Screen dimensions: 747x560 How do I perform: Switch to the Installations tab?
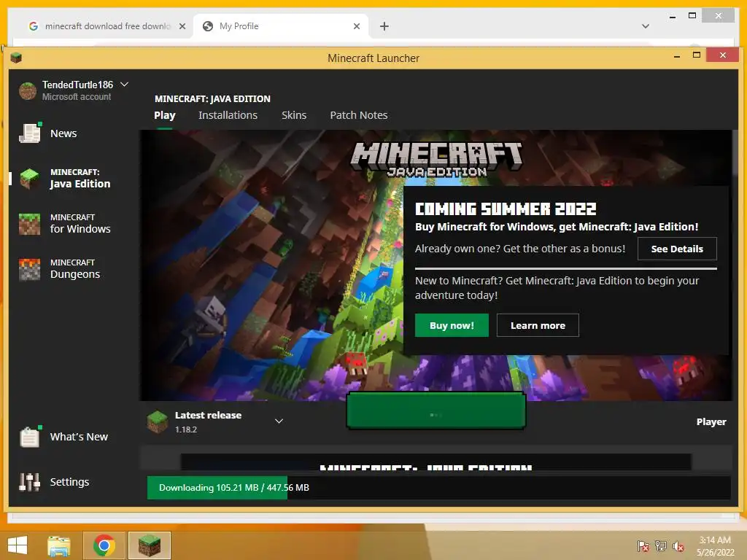(228, 115)
